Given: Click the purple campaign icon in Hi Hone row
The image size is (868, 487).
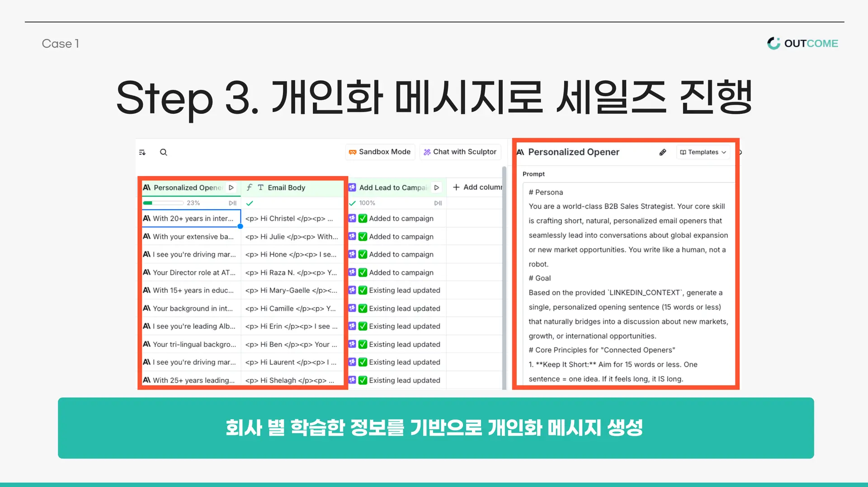Looking at the screenshot, I should point(352,254).
